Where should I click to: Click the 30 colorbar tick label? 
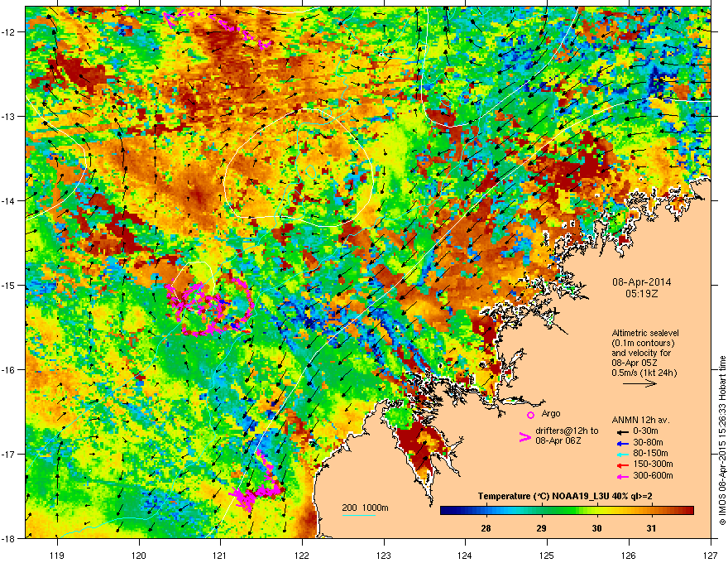[x=596, y=528]
